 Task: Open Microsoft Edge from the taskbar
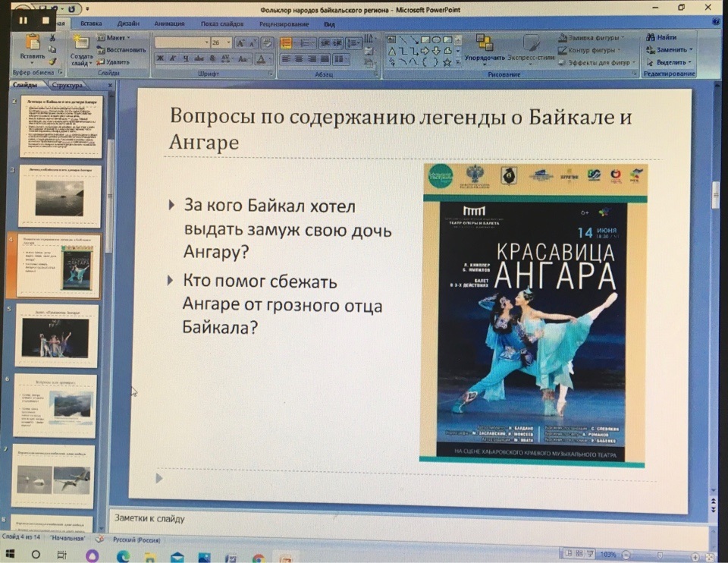point(124,556)
